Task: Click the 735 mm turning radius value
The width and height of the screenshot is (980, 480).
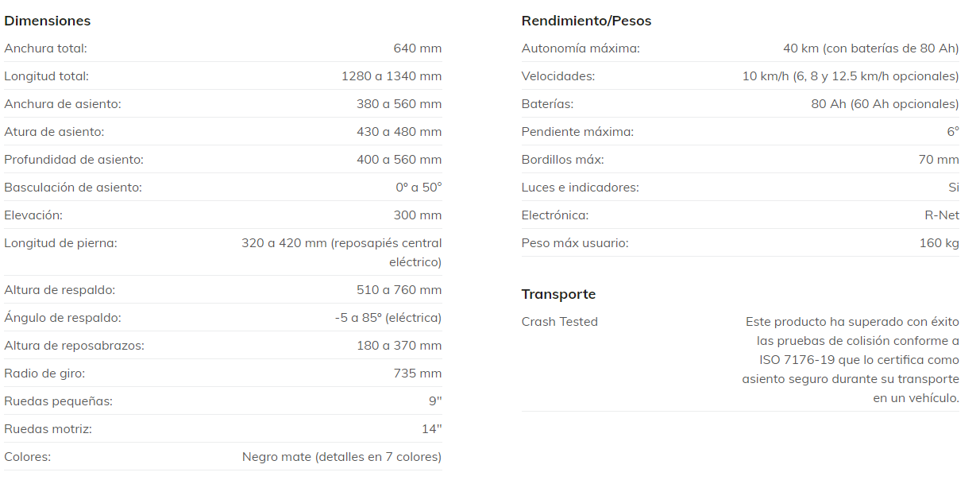Action: (x=417, y=374)
